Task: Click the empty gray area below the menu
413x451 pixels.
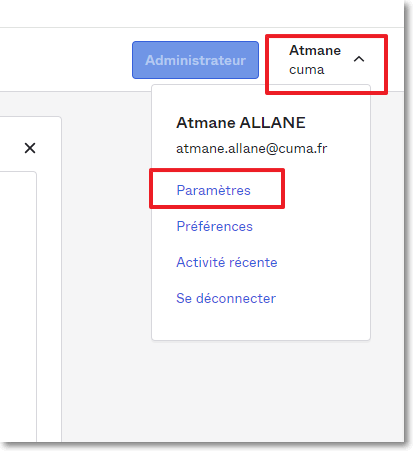Action: point(260,390)
